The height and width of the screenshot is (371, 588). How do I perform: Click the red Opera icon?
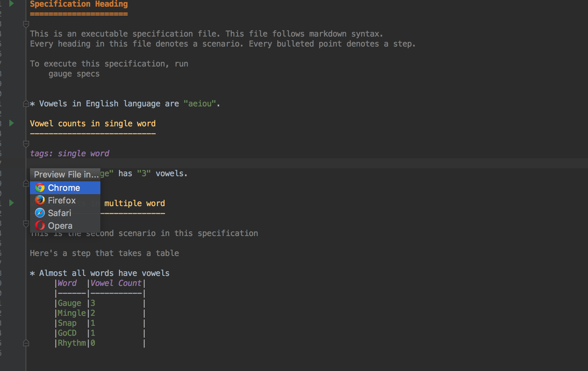40,225
